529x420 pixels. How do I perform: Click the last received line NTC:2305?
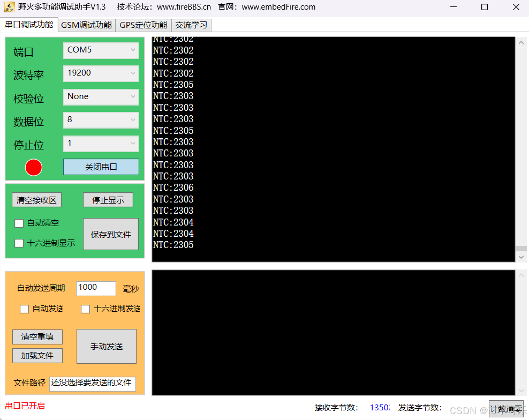click(173, 245)
